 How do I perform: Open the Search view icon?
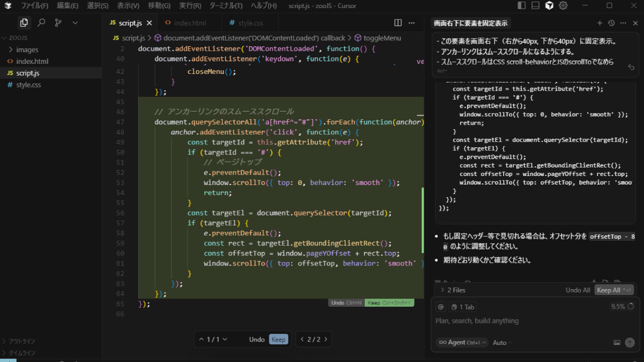point(41,23)
